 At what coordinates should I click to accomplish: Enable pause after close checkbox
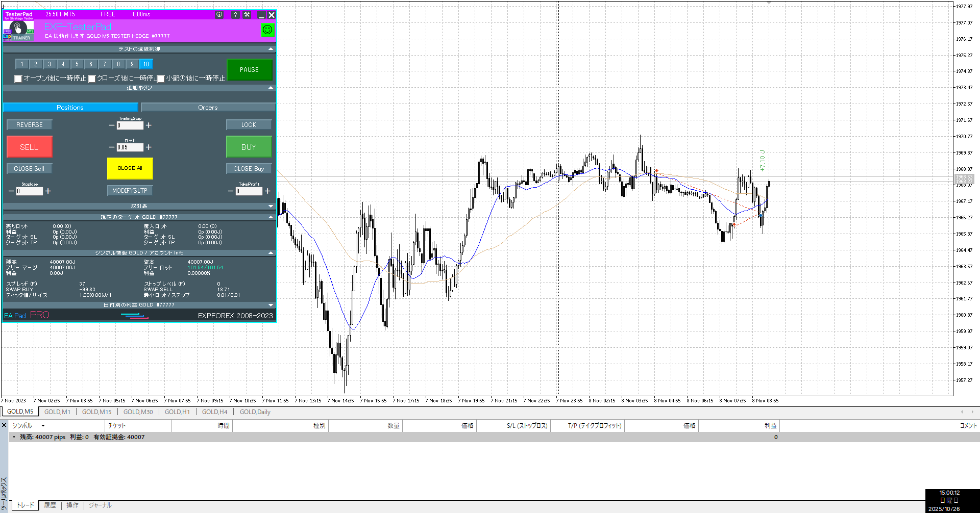click(92, 79)
